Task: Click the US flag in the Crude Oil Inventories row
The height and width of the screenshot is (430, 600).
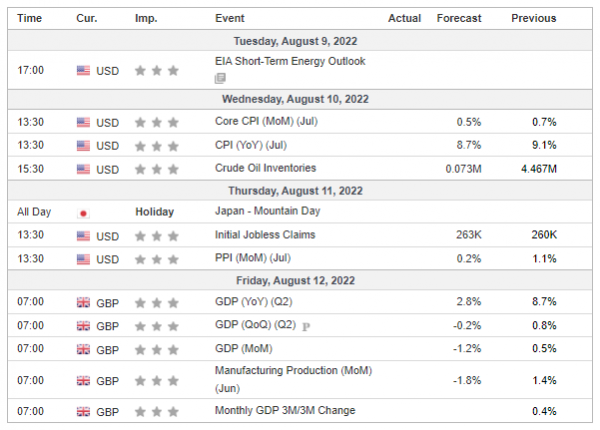Action: 83,167
